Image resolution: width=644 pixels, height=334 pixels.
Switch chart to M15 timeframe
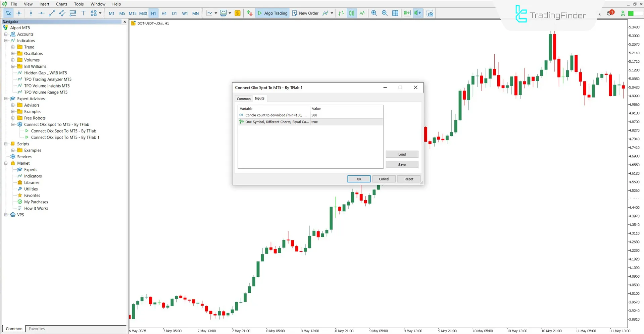(133, 13)
